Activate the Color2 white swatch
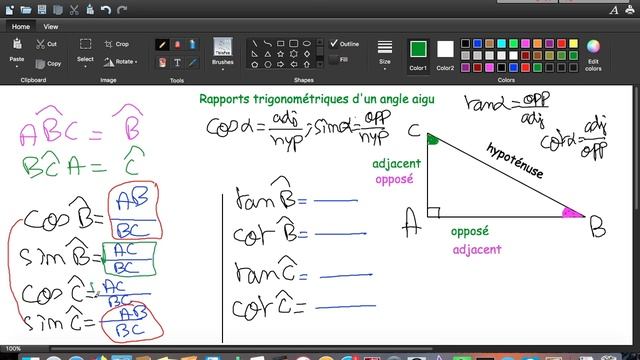Screen dimensions: 640x360 (445, 49)
